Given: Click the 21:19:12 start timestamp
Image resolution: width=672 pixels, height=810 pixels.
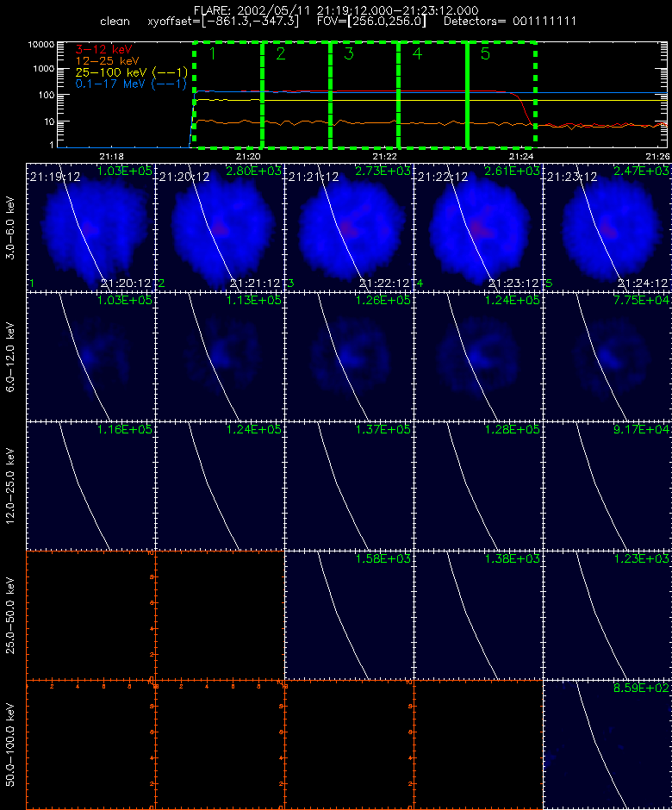Looking at the screenshot, I should pyautogui.click(x=55, y=178).
